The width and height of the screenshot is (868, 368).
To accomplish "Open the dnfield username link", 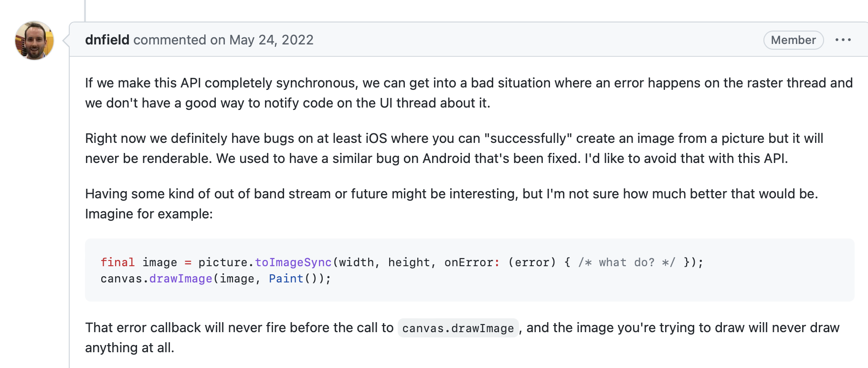I will tap(107, 40).
